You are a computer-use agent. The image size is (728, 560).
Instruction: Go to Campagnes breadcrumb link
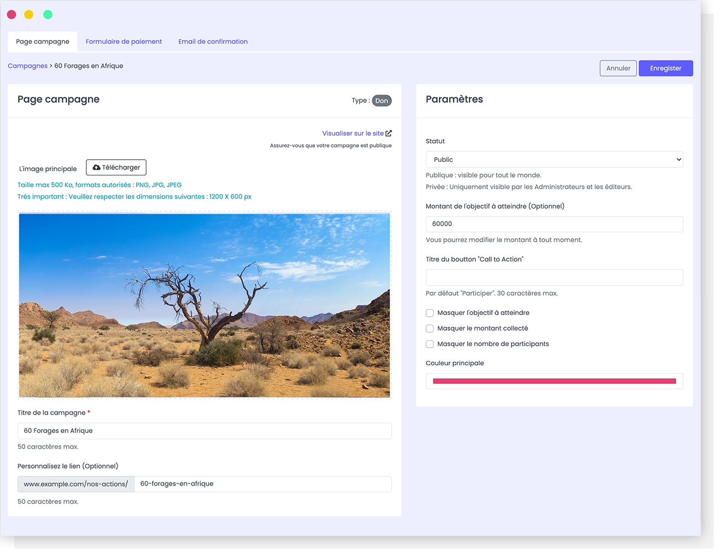(27, 66)
